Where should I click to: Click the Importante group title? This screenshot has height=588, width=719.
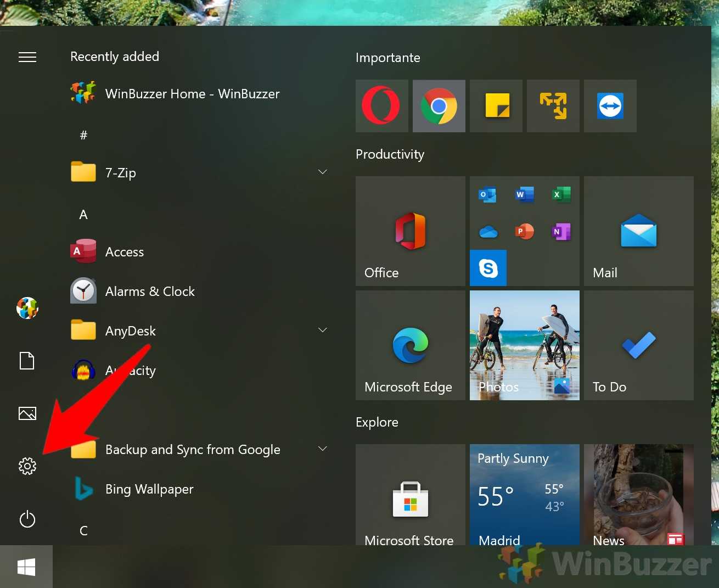388,58
